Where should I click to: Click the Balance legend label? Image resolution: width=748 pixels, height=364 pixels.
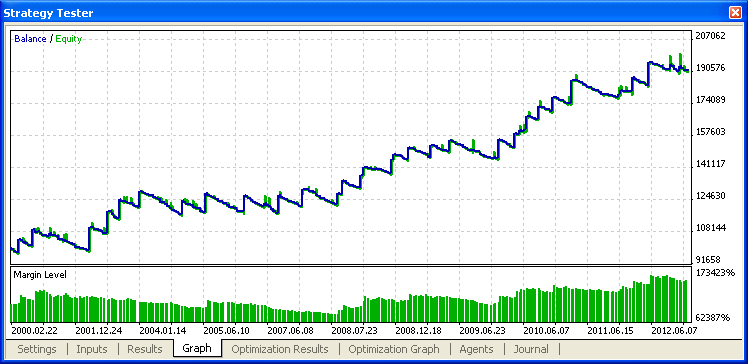point(30,39)
